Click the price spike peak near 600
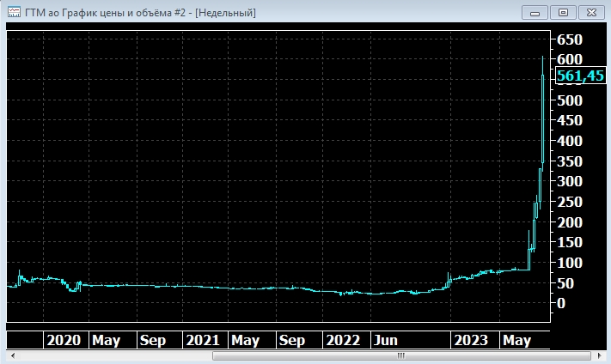 [x=542, y=60]
